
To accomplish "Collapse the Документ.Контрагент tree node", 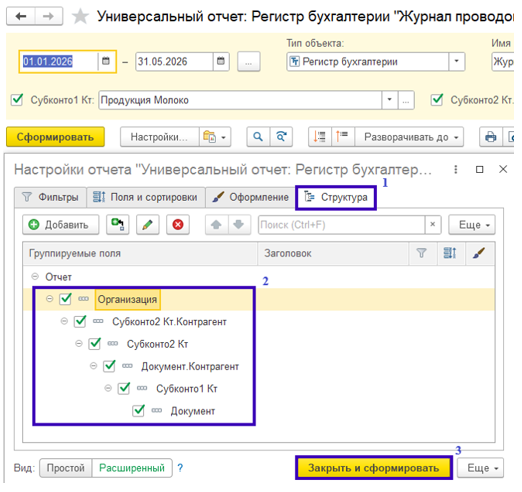I will tap(93, 366).
